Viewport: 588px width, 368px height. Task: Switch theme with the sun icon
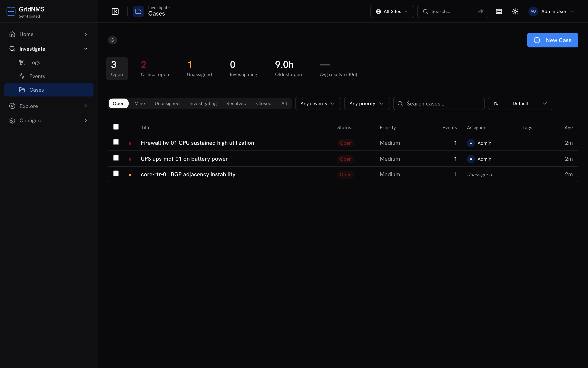(515, 11)
